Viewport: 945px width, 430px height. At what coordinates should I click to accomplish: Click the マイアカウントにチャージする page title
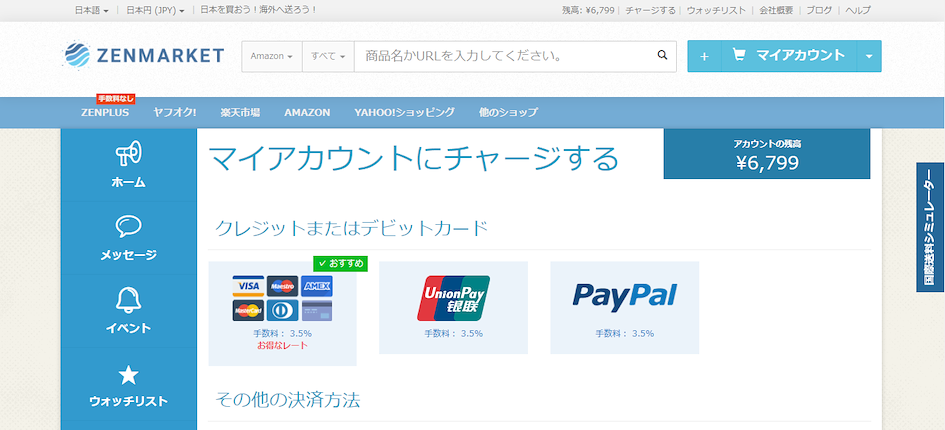coord(414,159)
